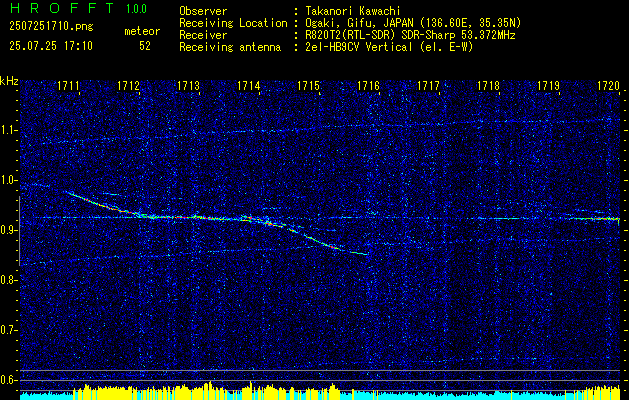This screenshot has height=400, width=629.
Task: Click the 1716 time marker
Action: point(369,85)
